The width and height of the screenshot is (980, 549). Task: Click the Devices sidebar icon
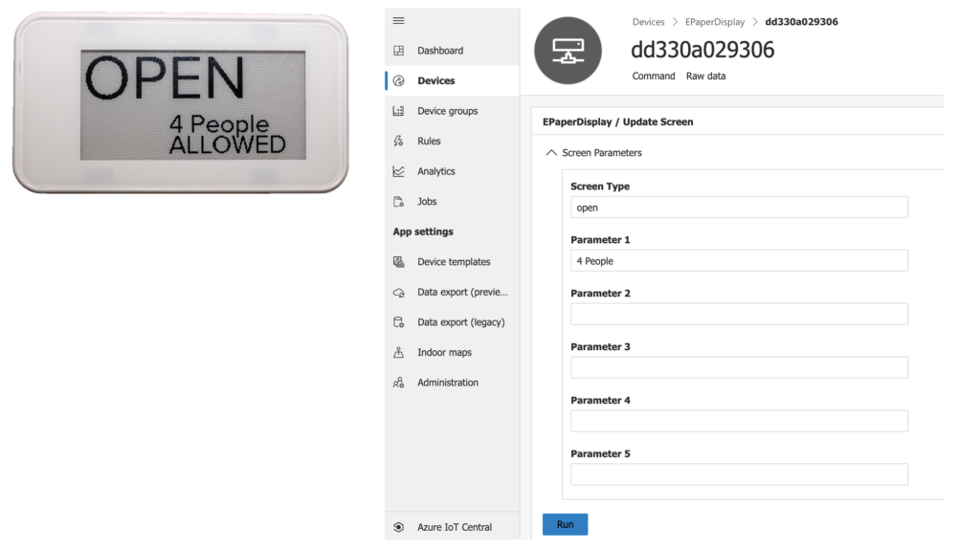click(398, 80)
